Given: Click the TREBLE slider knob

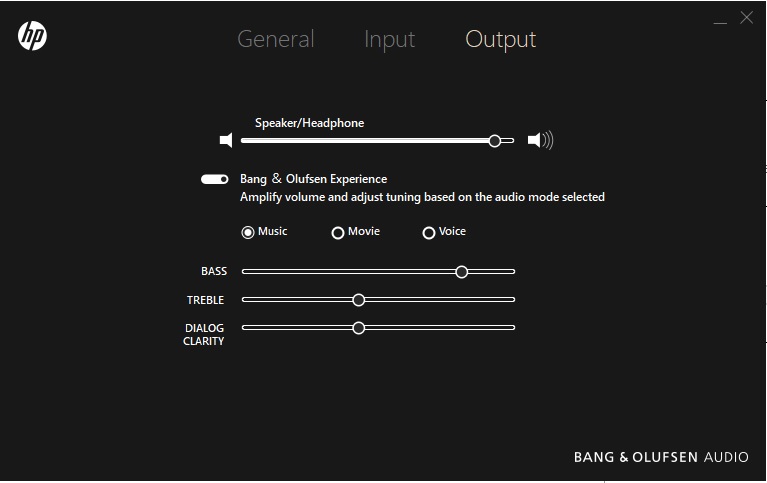Looking at the screenshot, I should 359,300.
